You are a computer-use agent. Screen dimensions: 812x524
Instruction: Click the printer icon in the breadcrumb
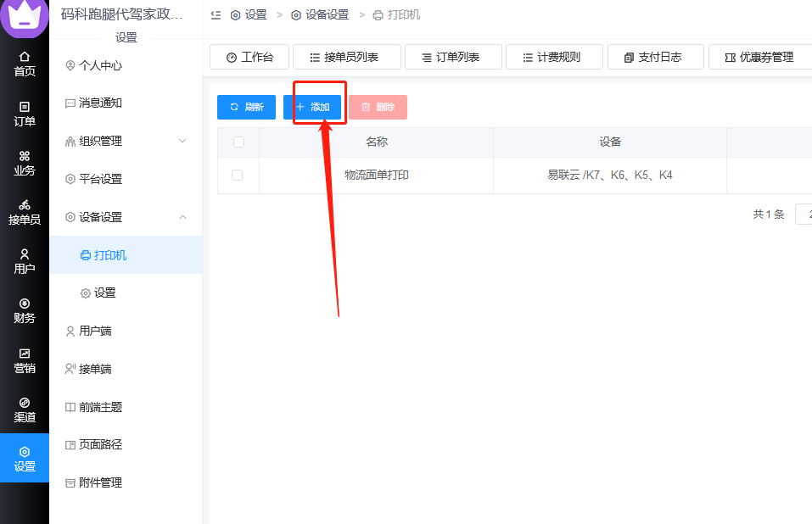[x=378, y=15]
